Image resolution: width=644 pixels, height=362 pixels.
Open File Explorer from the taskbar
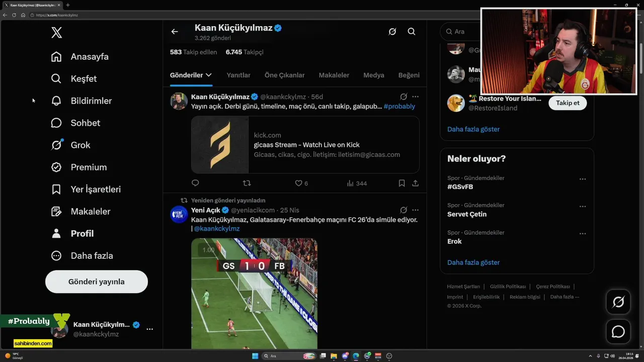click(334, 356)
